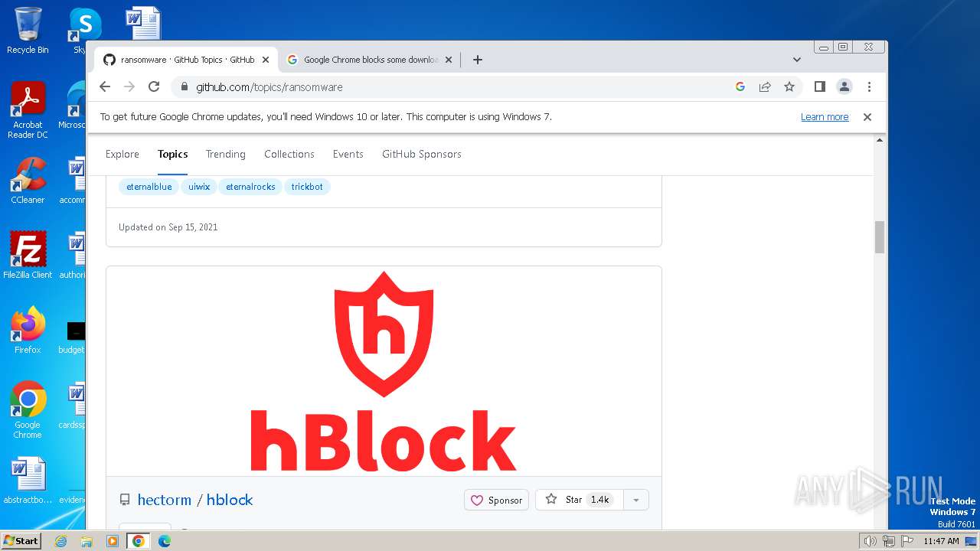
Task: Reload the GitHub topics page
Action: point(154,86)
